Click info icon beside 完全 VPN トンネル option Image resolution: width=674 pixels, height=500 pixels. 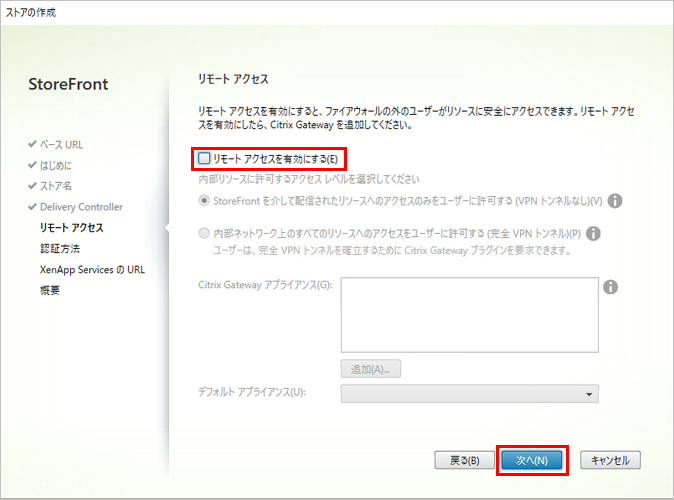point(592,233)
